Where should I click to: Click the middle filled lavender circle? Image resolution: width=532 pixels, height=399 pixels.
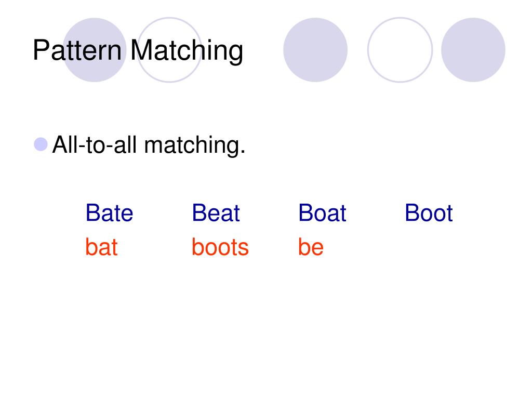coord(315,50)
